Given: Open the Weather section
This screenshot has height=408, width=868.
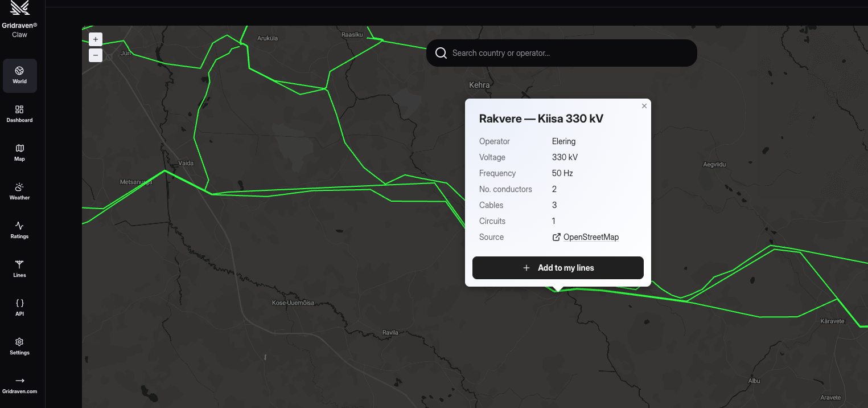Looking at the screenshot, I should coord(20,191).
